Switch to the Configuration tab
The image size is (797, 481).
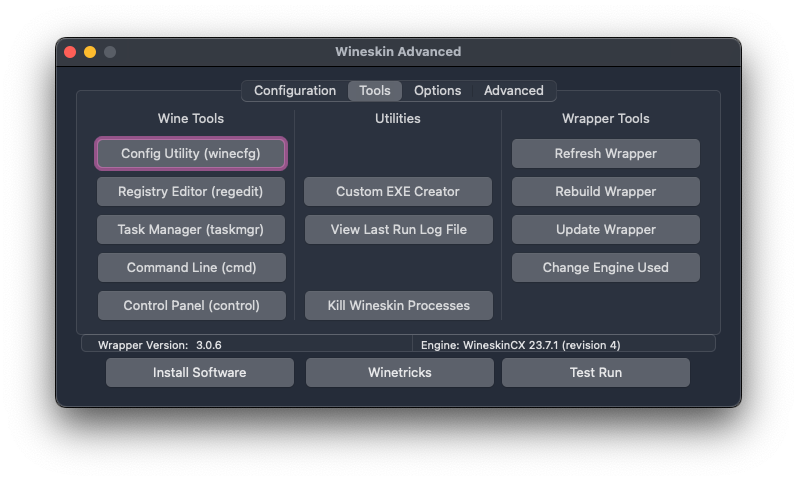click(x=295, y=91)
